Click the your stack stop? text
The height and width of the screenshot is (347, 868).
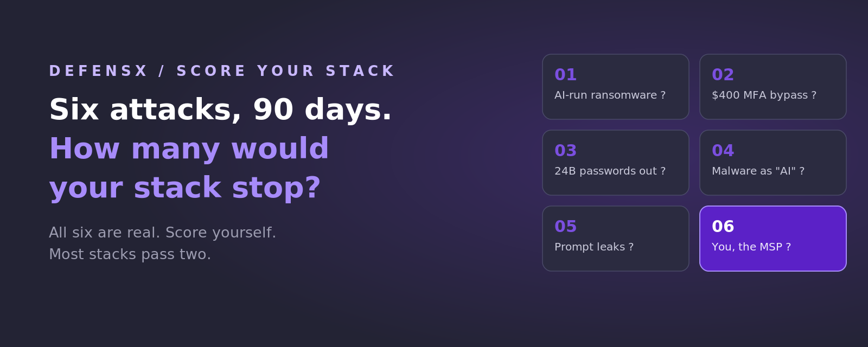[x=185, y=189]
